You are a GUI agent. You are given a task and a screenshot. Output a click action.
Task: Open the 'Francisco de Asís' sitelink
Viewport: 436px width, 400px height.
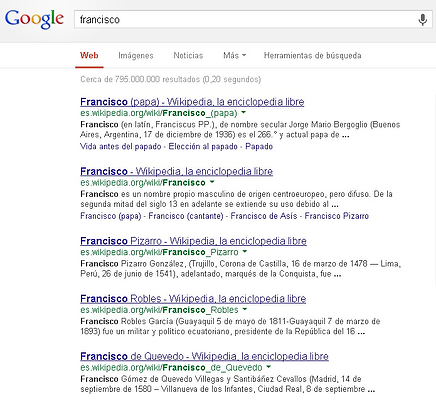click(264, 216)
